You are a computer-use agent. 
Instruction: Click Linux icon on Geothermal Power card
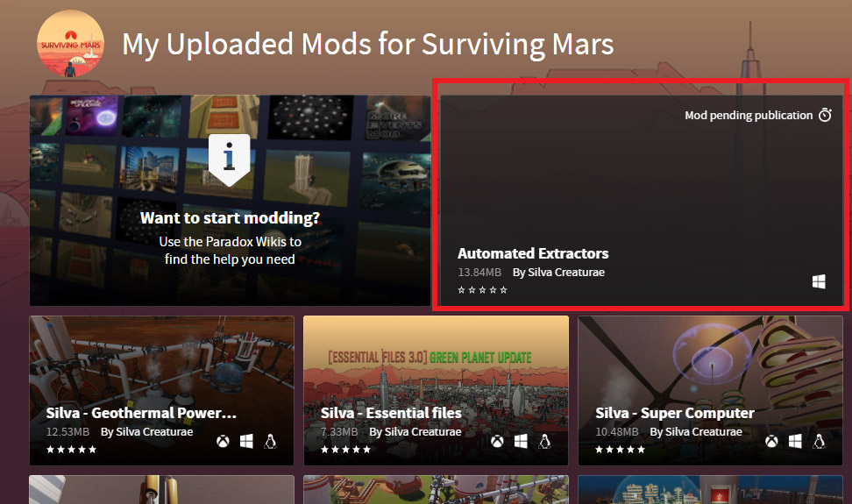point(270,441)
